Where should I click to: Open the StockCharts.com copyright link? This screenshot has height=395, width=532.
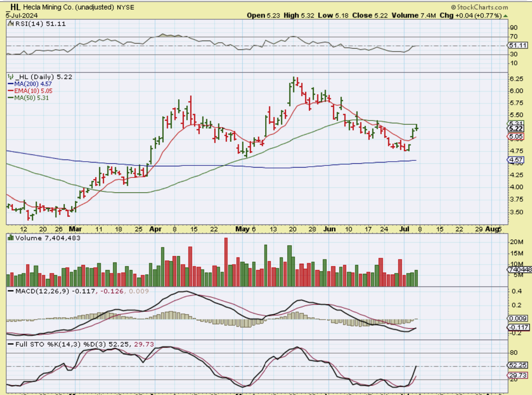(479, 7)
